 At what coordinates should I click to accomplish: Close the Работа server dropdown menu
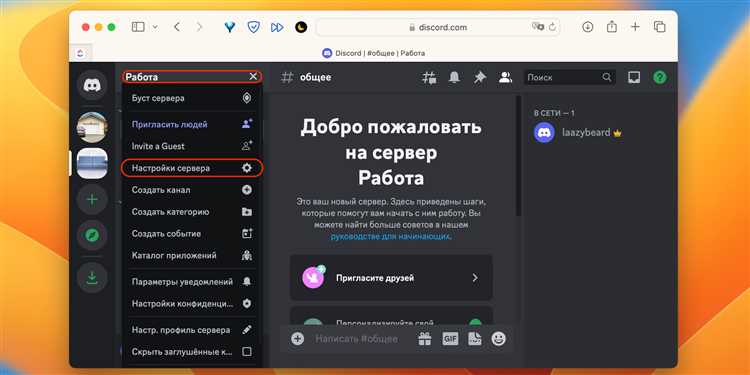(x=254, y=77)
